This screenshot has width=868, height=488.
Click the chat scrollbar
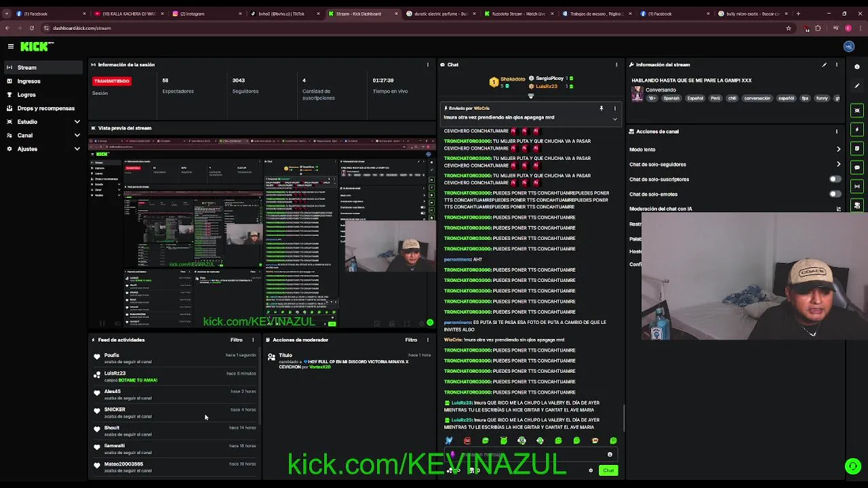click(624, 419)
